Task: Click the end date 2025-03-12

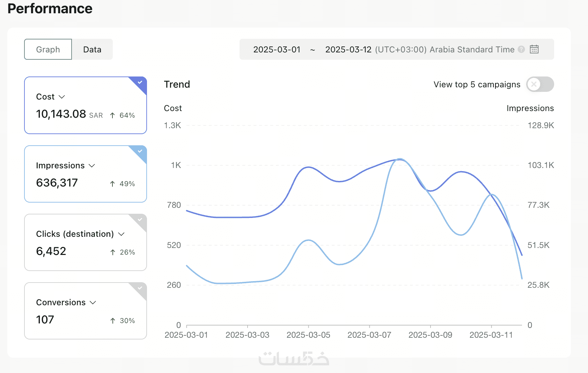Action: [x=348, y=49]
